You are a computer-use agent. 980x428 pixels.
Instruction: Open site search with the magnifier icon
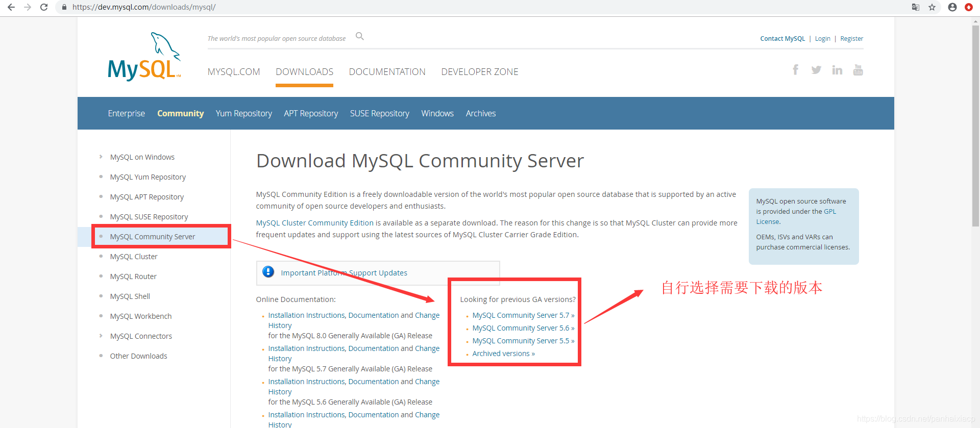point(360,36)
